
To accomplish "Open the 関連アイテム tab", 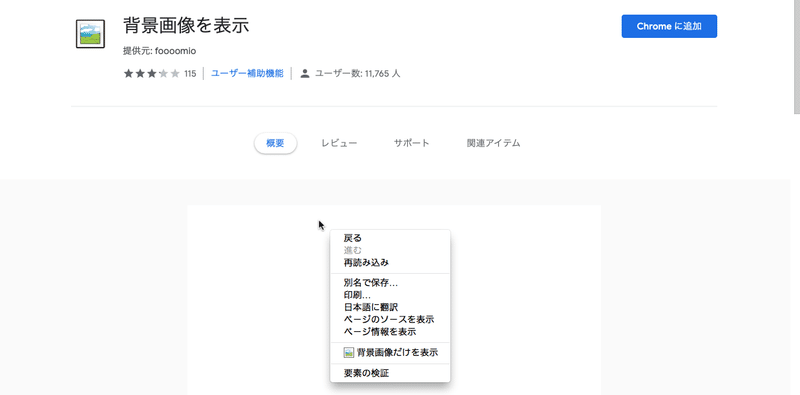I will (x=493, y=143).
